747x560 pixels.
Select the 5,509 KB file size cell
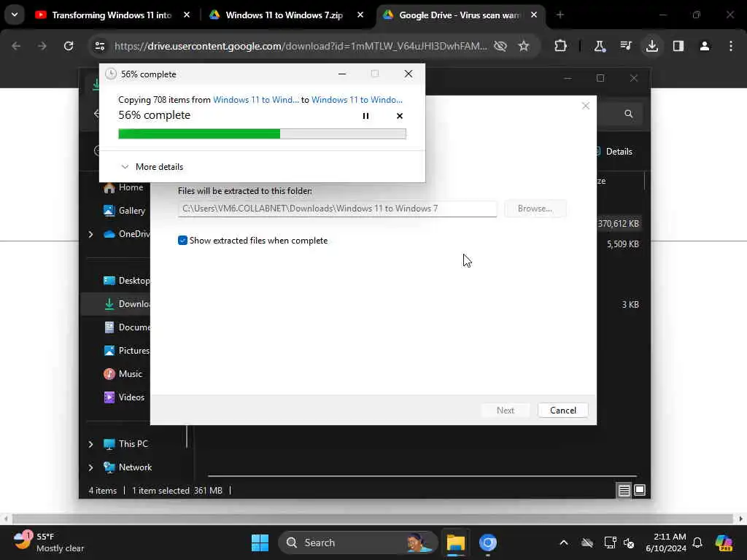point(623,244)
